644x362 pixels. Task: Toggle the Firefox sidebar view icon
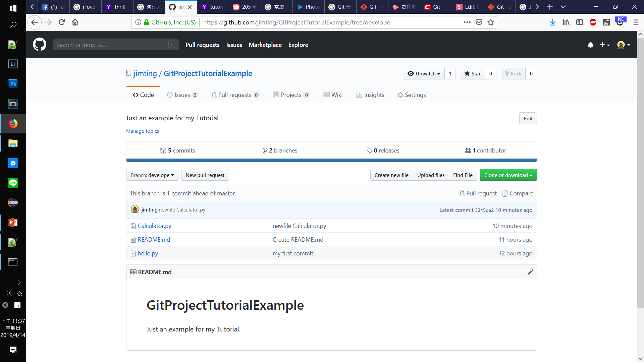pos(579,22)
